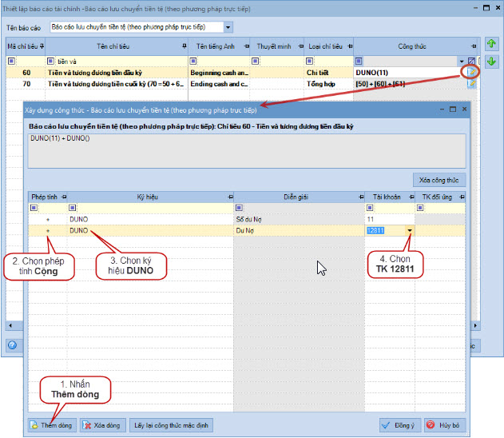
Task: Restore defaults via Lấy lại công thức mặc định
Action: tap(171, 425)
